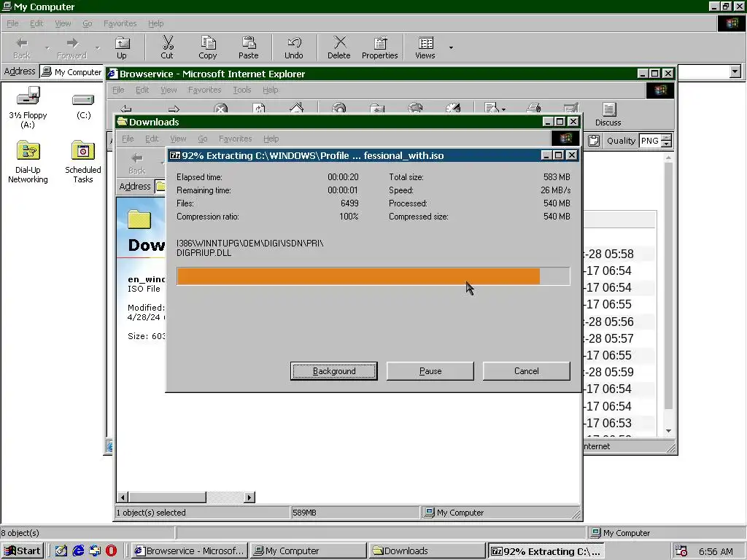747x560 pixels.
Task: Click the Stop icon in Internet Explorer toolbar
Action: tap(220, 109)
